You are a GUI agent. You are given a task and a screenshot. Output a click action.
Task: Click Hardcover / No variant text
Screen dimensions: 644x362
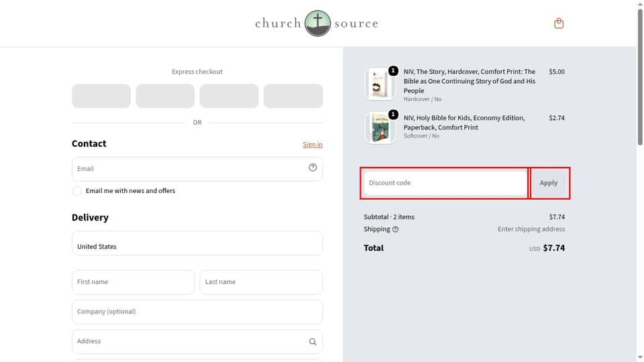click(x=422, y=99)
